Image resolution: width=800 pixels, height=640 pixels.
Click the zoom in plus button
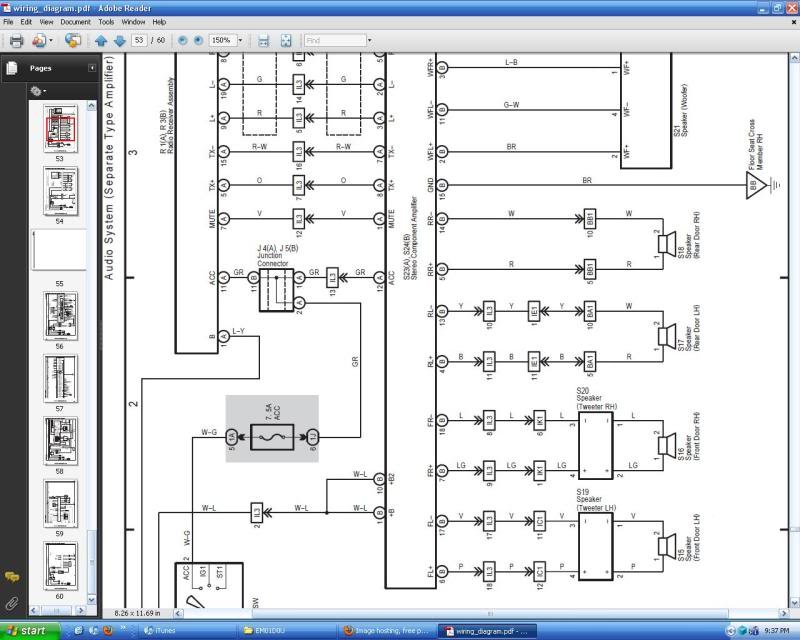pos(198,40)
